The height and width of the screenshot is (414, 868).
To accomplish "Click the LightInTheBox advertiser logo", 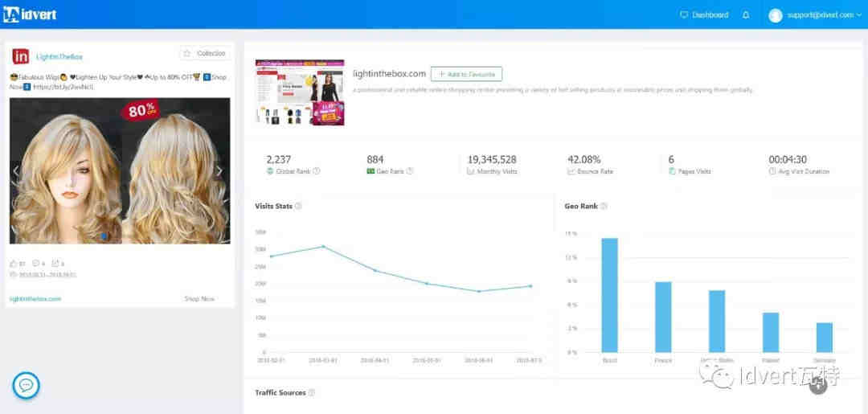I will point(21,56).
